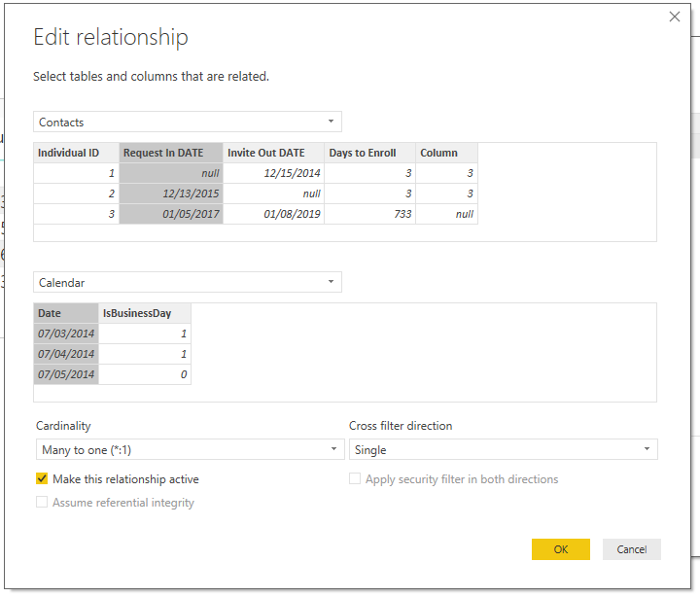The height and width of the screenshot is (597, 700).
Task: Click the Cancel button
Action: coord(632,549)
